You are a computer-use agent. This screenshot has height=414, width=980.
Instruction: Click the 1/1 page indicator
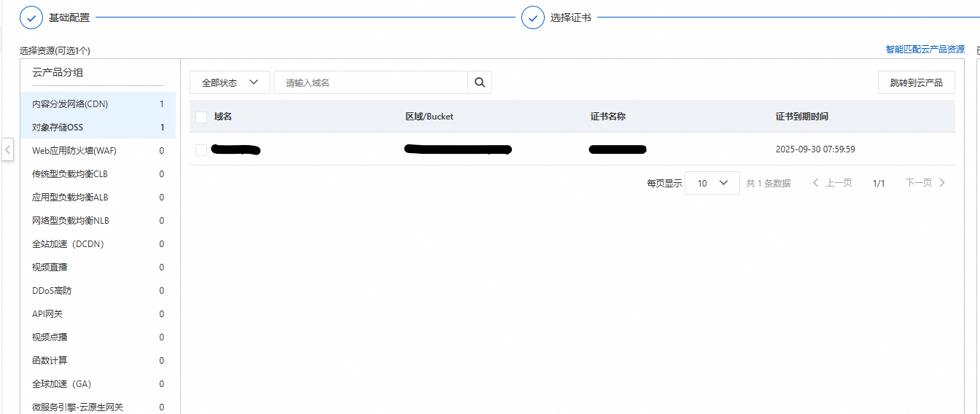click(x=879, y=183)
